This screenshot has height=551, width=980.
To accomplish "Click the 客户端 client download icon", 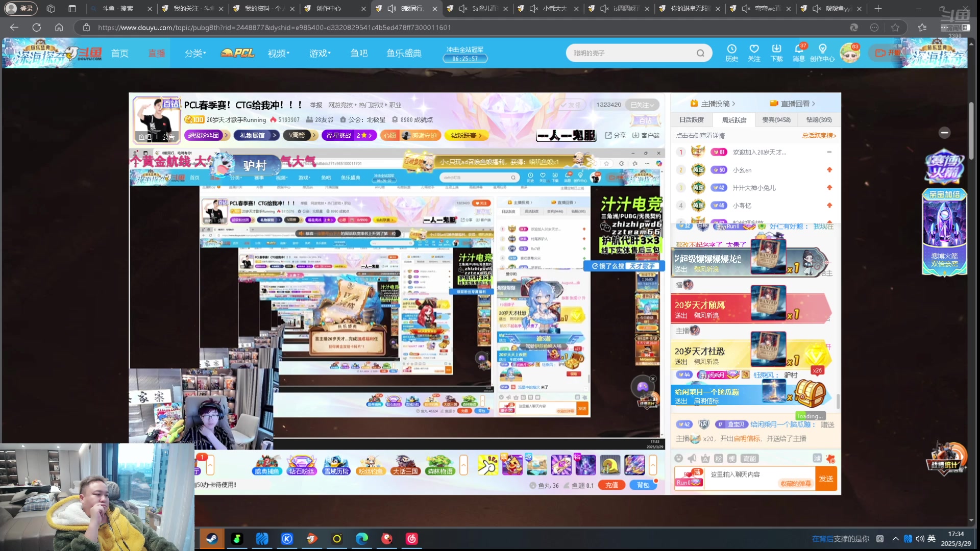I will [646, 135].
